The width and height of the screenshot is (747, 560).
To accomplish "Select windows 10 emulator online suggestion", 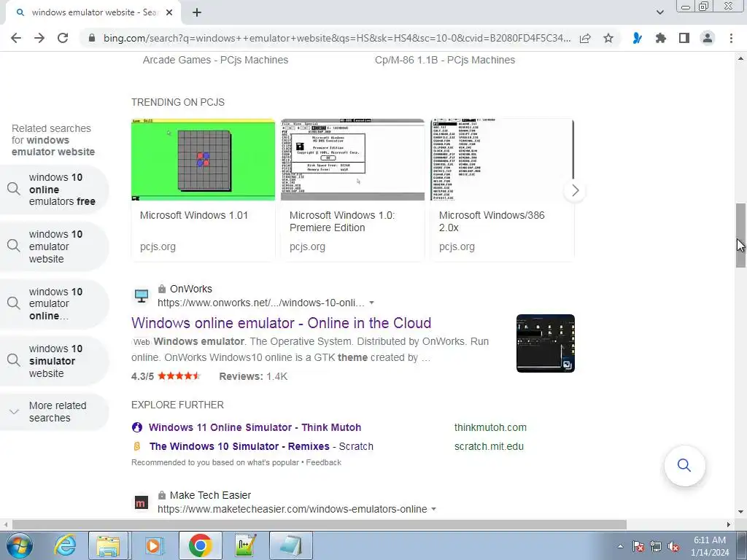I will (x=54, y=304).
